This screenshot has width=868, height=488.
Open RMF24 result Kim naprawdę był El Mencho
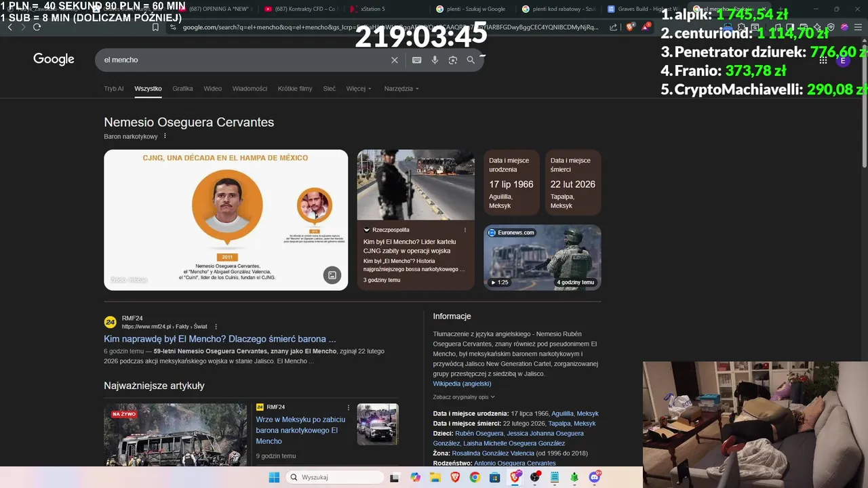(220, 339)
